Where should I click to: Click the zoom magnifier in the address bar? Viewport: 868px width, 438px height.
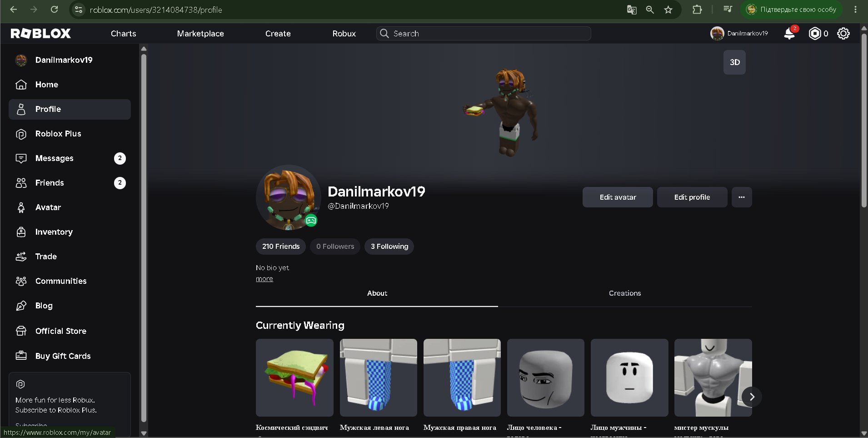pyautogui.click(x=650, y=10)
